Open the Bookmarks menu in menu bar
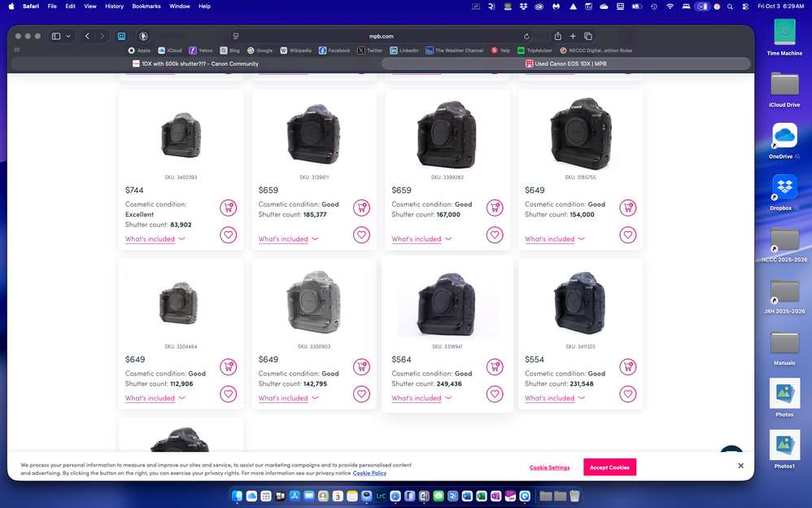This screenshot has width=812, height=508. pos(146,6)
